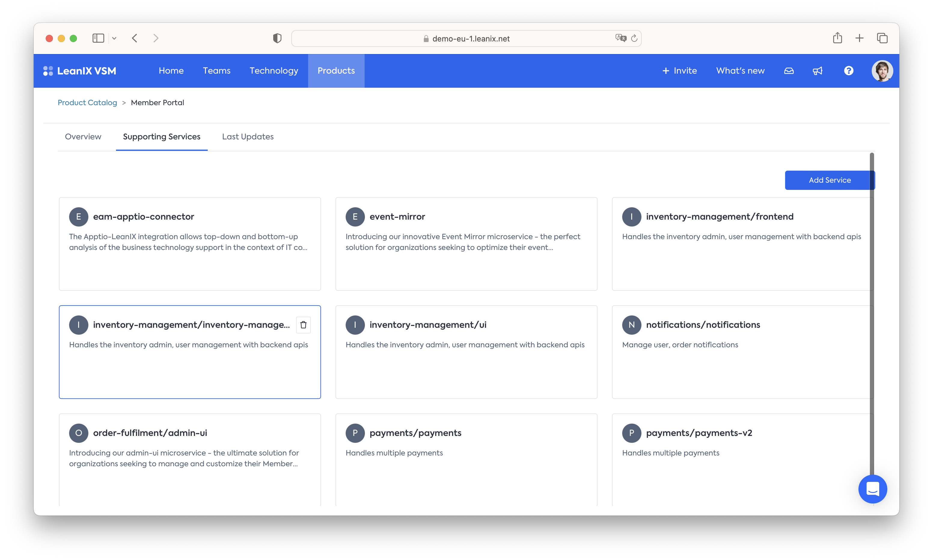Open the Technology menu
This screenshot has height=560, width=933.
(274, 71)
